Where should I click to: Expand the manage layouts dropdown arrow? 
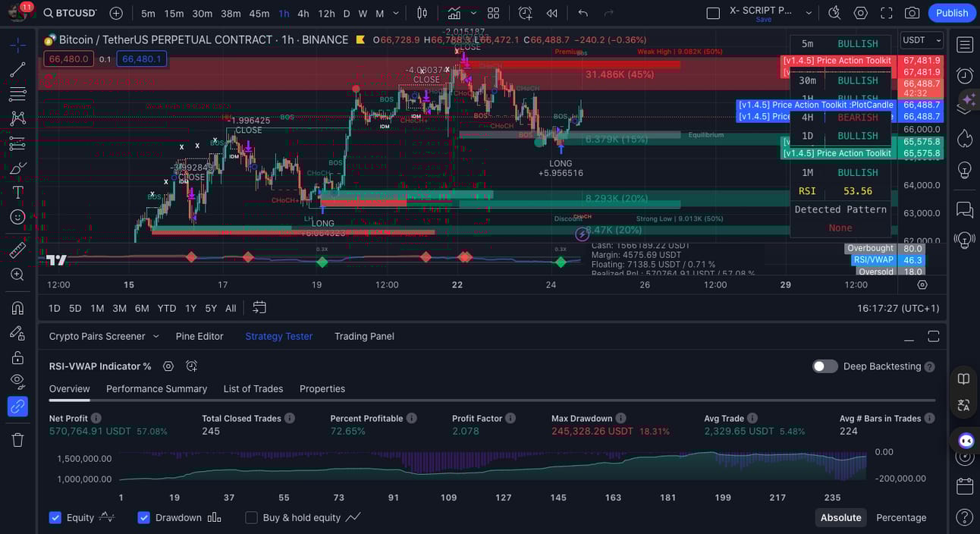coord(809,13)
